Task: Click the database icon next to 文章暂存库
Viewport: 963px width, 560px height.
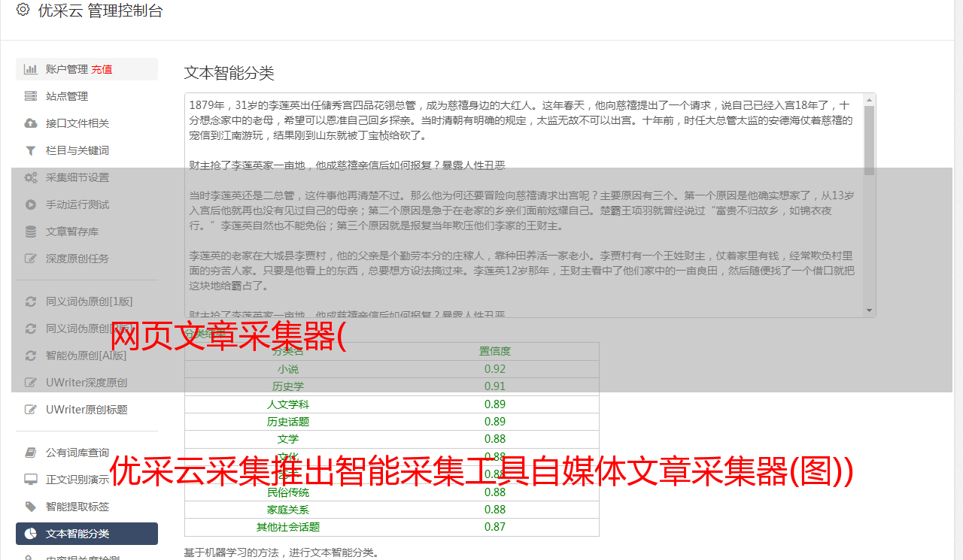Action: click(31, 232)
